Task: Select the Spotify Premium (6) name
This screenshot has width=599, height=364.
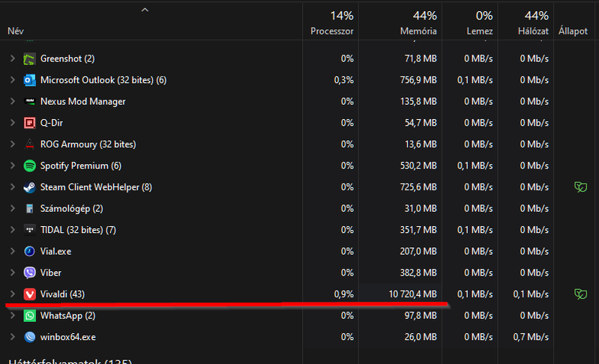Action: (x=81, y=166)
